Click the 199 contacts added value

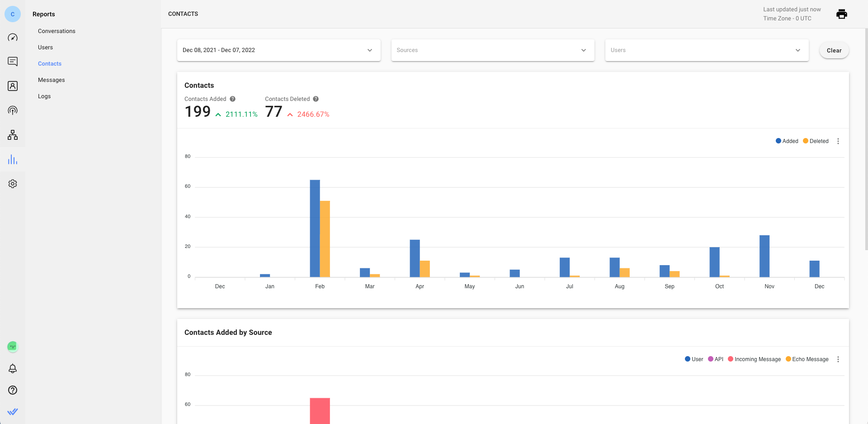[x=198, y=112]
